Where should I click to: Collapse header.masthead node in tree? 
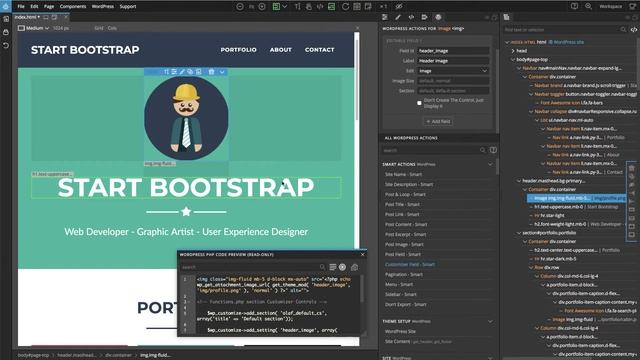(x=519, y=181)
